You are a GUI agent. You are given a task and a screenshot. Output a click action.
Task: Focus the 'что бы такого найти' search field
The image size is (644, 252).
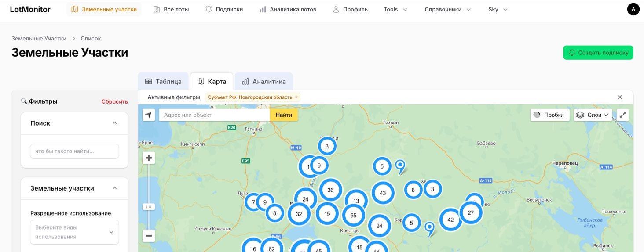pyautogui.click(x=74, y=151)
